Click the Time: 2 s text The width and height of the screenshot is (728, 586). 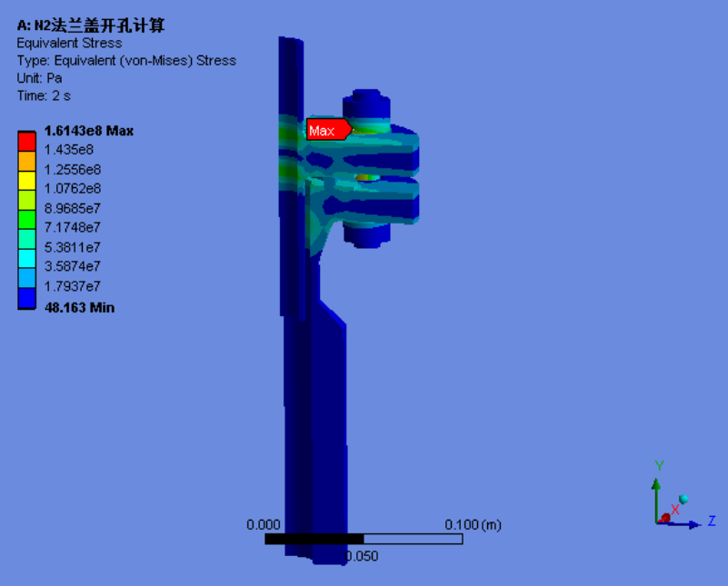point(44,95)
